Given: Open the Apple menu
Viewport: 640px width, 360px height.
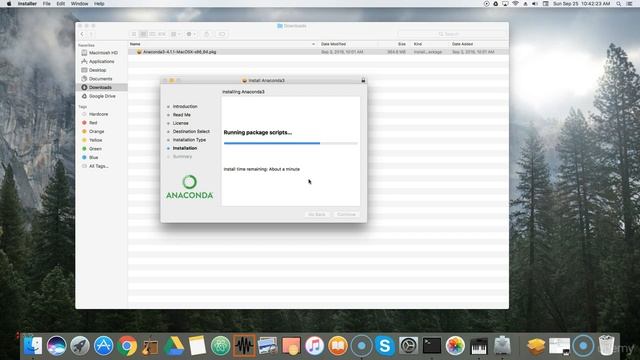Looking at the screenshot, I should 9,4.
